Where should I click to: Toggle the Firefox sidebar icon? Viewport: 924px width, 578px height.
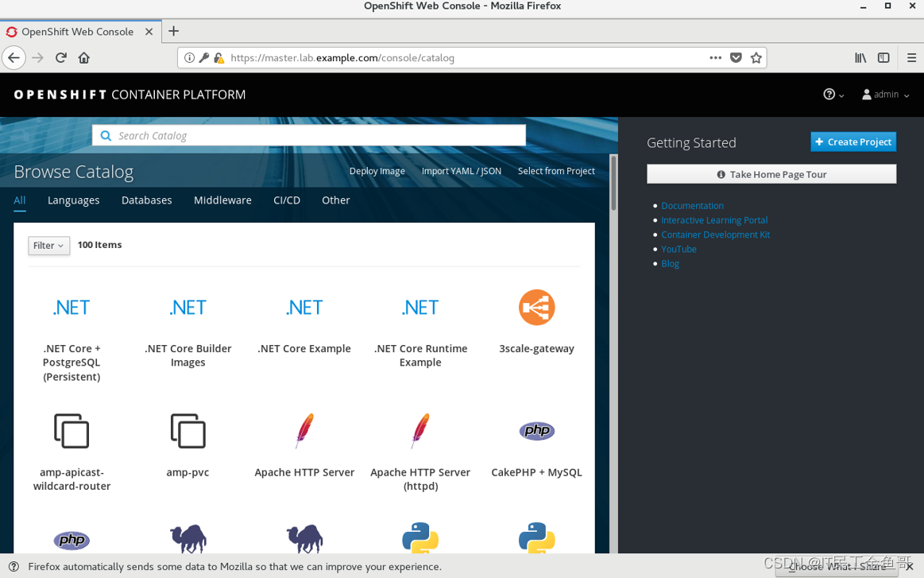(x=883, y=58)
